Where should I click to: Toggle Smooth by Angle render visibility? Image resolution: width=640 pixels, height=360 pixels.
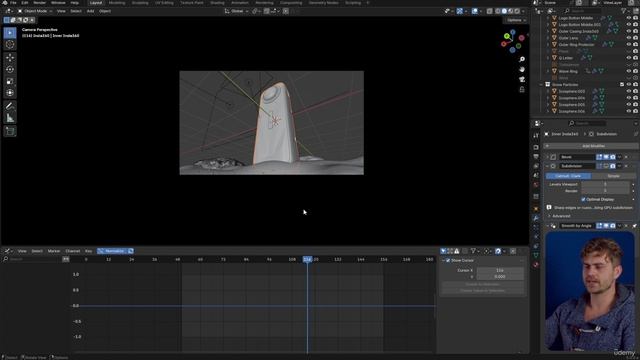tap(613, 226)
